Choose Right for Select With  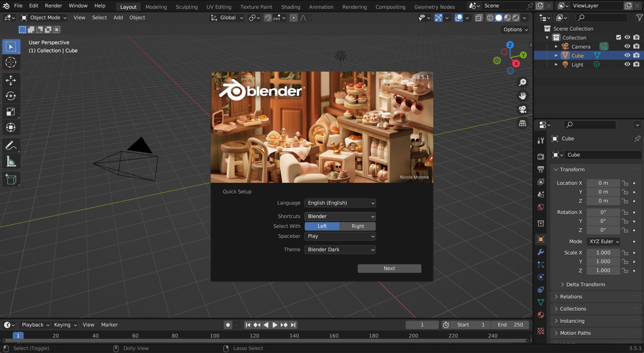tap(357, 226)
